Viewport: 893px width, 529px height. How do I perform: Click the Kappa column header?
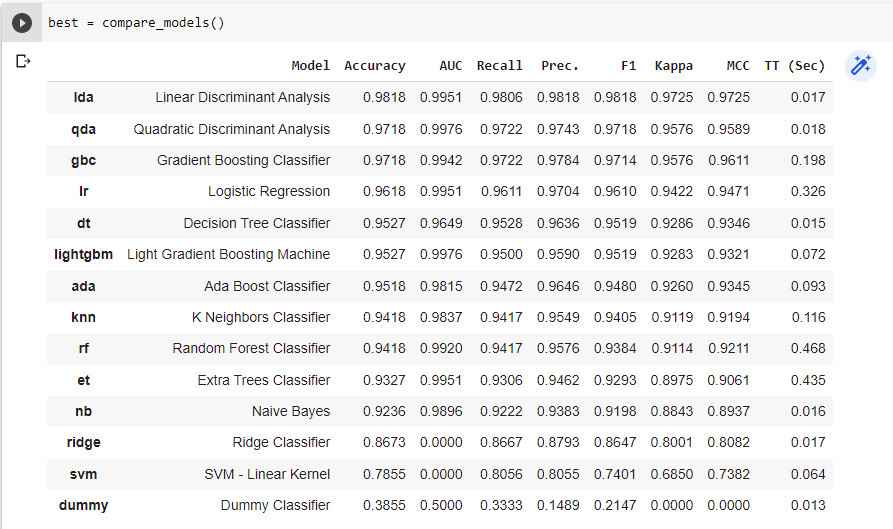tap(673, 66)
